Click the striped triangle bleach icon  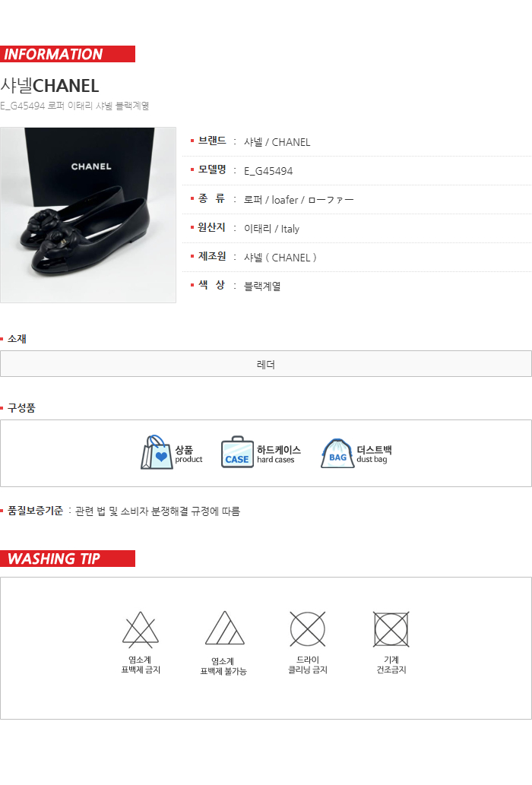(x=225, y=628)
